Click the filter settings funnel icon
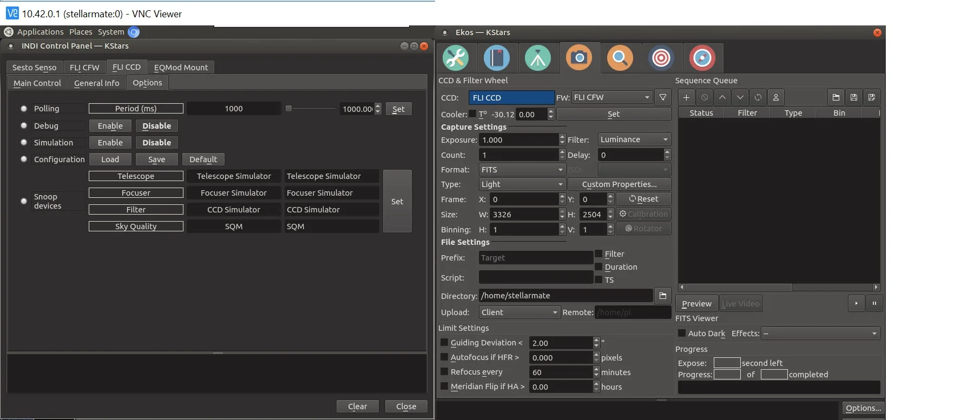 [x=663, y=97]
